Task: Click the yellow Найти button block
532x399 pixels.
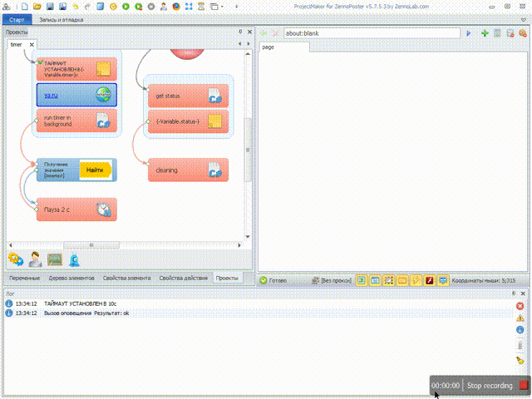Action: (x=96, y=170)
